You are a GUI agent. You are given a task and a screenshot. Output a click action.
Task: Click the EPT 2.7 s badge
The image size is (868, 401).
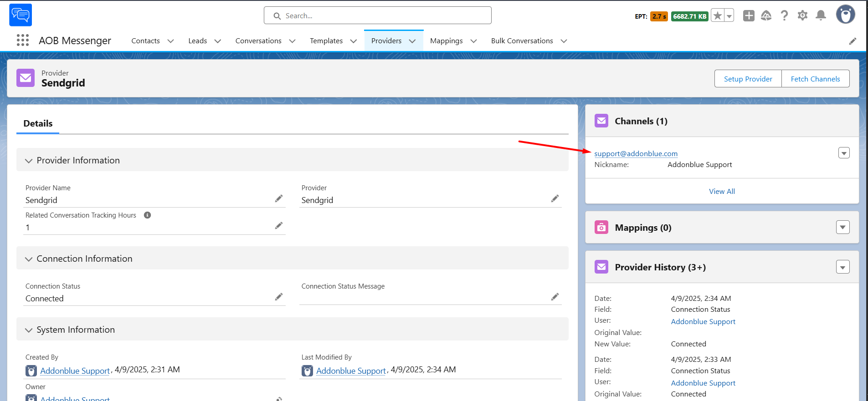coord(659,16)
